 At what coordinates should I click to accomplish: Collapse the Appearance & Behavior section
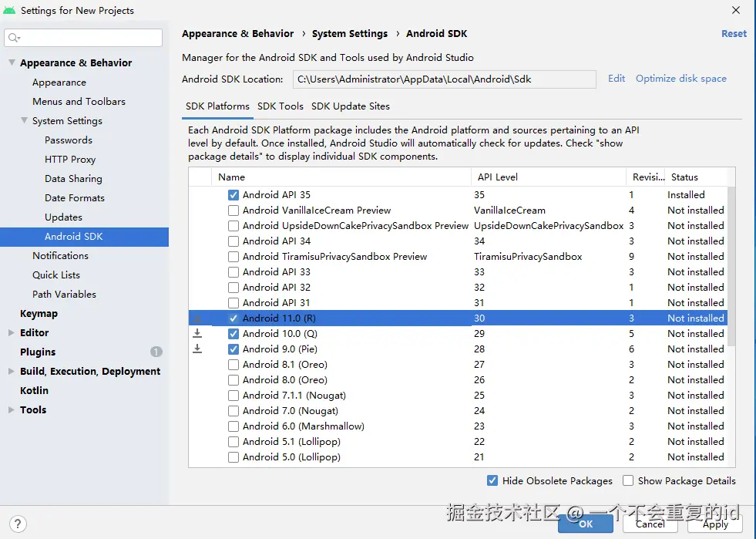pos(12,62)
